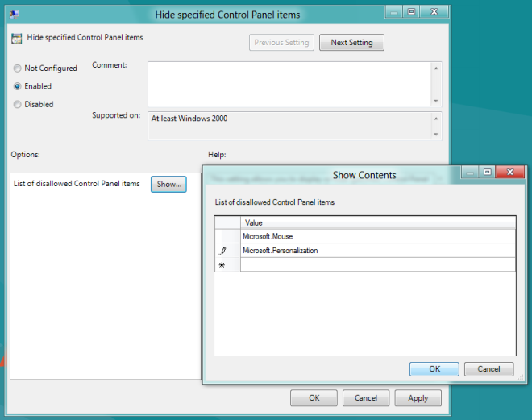Maximize the Show Contents dialog
Image resolution: width=532 pixels, height=420 pixels.
tap(488, 172)
